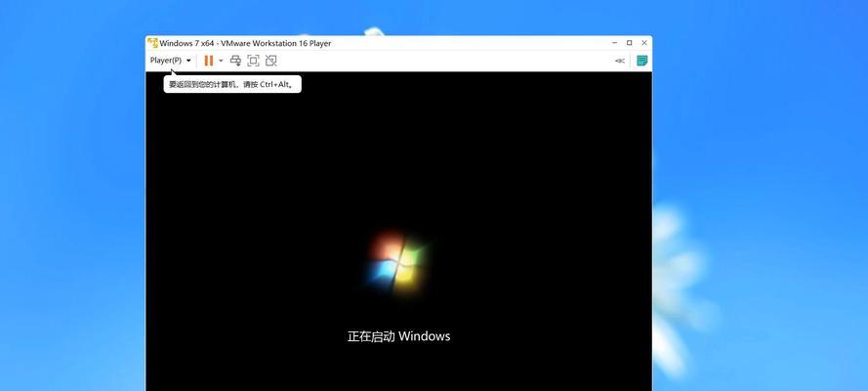The width and height of the screenshot is (868, 391).
Task: Click the Windows 7 x64 title bar text
Action: 245,43
